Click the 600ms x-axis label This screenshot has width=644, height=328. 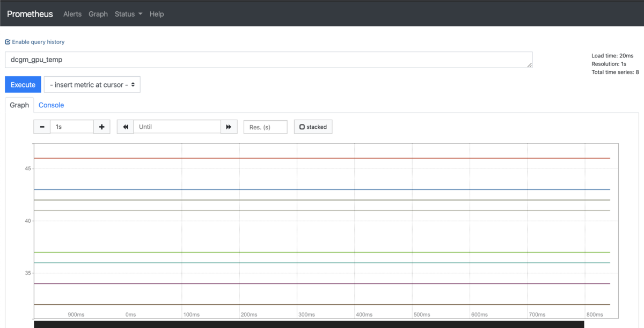pos(479,315)
